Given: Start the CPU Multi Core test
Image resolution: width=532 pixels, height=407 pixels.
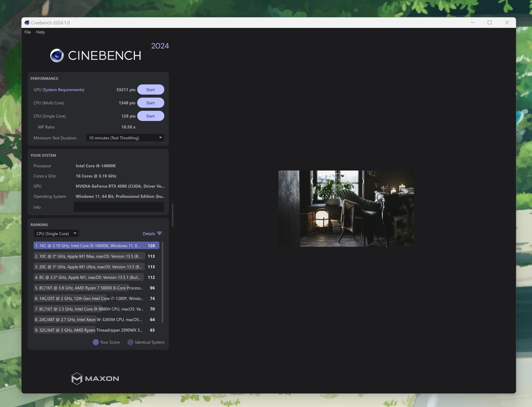Looking at the screenshot, I should 150,103.
